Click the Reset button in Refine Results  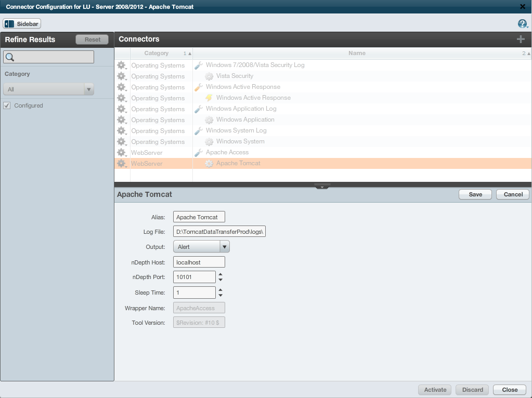(x=92, y=39)
